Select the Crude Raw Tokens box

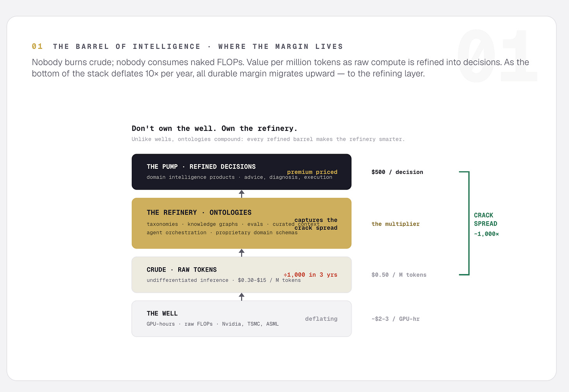tap(242, 275)
